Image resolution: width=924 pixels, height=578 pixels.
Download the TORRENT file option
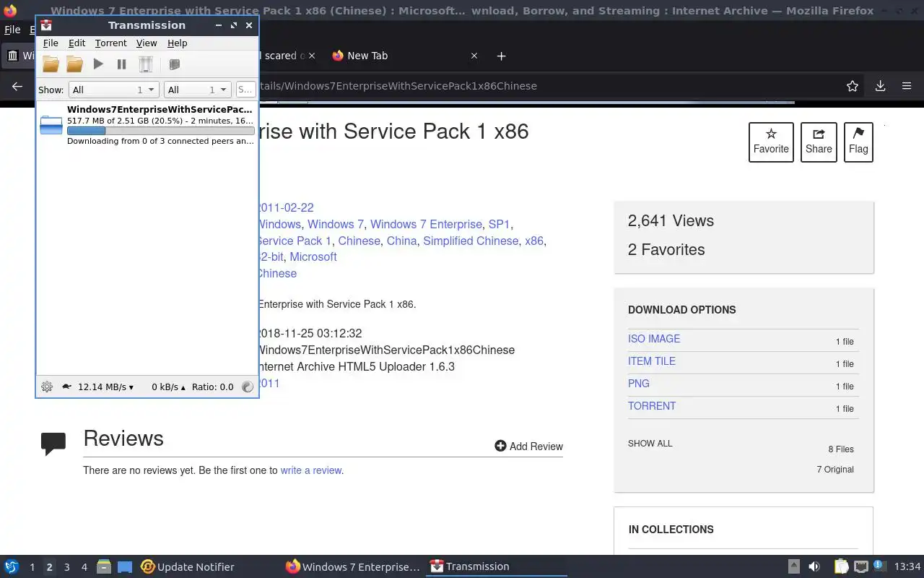tap(652, 406)
